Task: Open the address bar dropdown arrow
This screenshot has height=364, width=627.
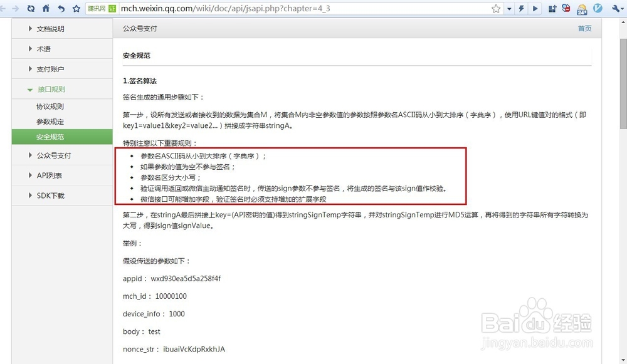Action: [x=509, y=9]
